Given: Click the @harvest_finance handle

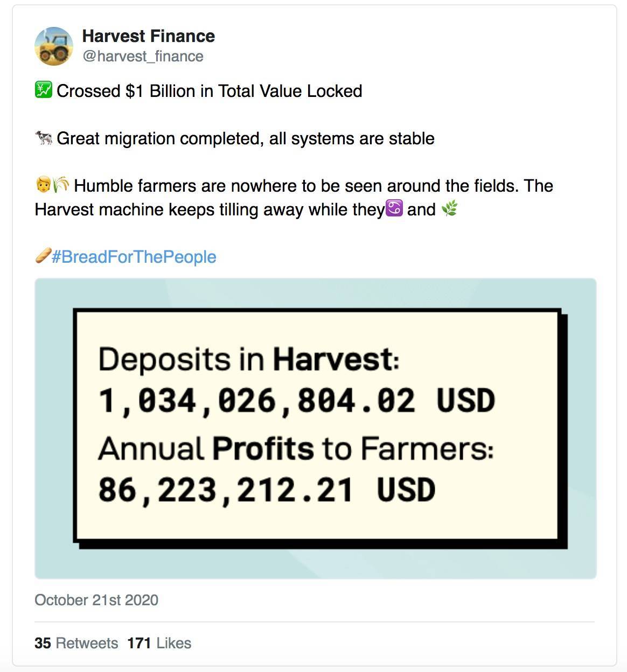Looking at the screenshot, I should [x=143, y=55].
